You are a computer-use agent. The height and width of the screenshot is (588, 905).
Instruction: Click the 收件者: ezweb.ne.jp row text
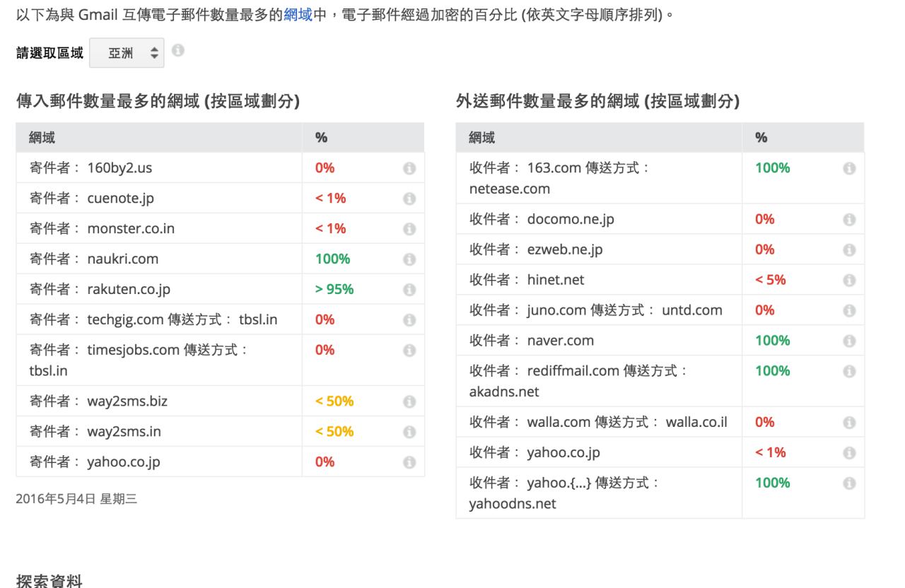tap(537, 249)
